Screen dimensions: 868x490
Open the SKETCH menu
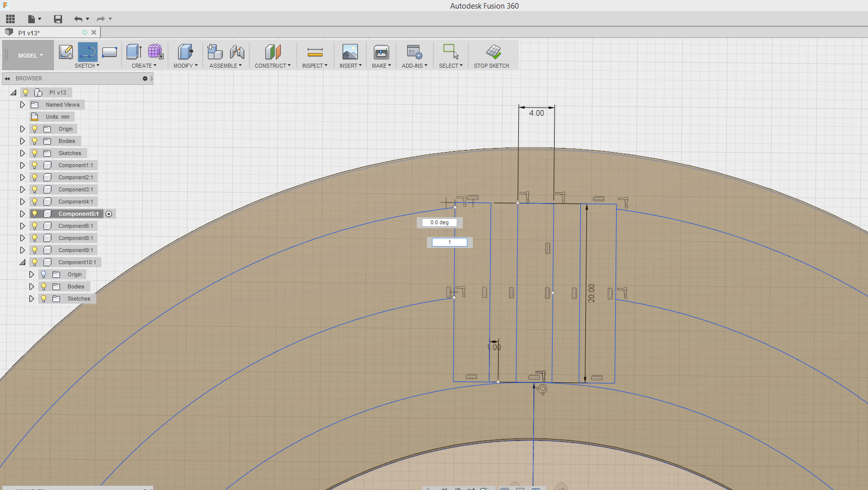pyautogui.click(x=87, y=66)
